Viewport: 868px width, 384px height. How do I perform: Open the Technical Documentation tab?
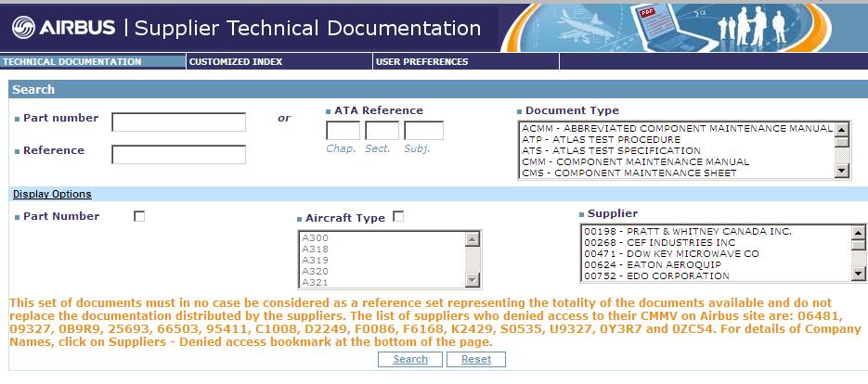click(93, 61)
